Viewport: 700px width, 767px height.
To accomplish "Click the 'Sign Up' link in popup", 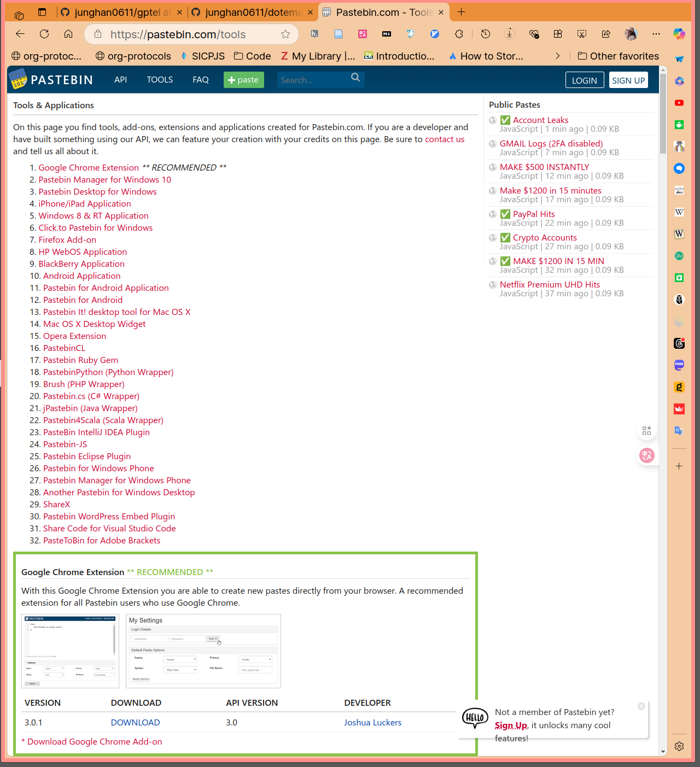I will point(511,725).
